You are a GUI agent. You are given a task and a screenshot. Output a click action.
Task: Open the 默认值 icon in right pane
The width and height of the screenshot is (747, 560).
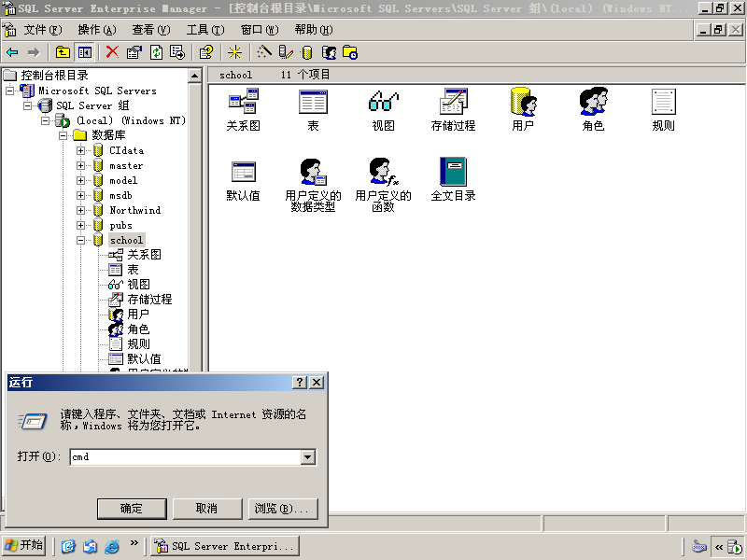[243, 181]
